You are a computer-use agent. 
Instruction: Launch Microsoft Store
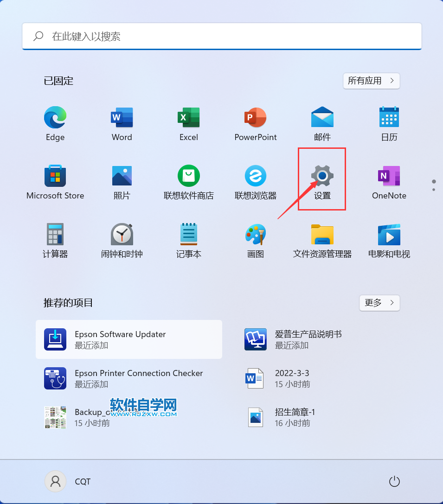pos(55,182)
